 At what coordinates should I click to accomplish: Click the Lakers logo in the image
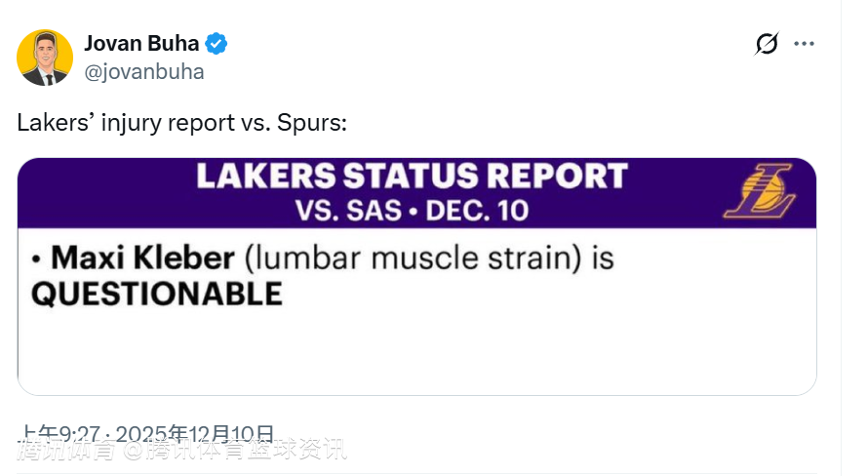click(x=761, y=191)
